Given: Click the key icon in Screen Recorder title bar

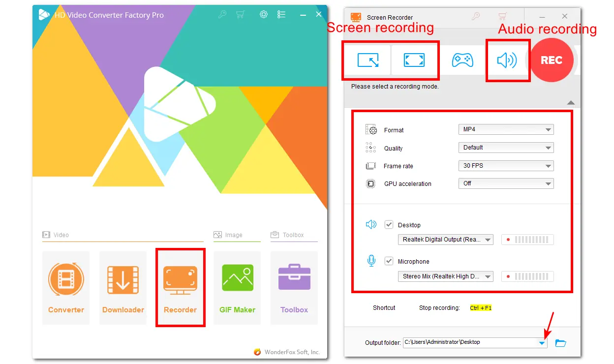Looking at the screenshot, I should click(475, 16).
